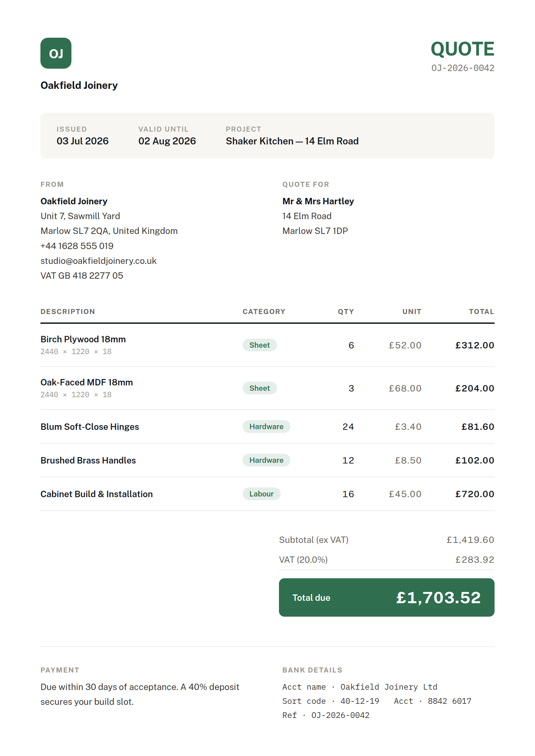Click the issued date 03 Jul 2026
The height and width of the screenshot is (756, 535).
pos(83,141)
